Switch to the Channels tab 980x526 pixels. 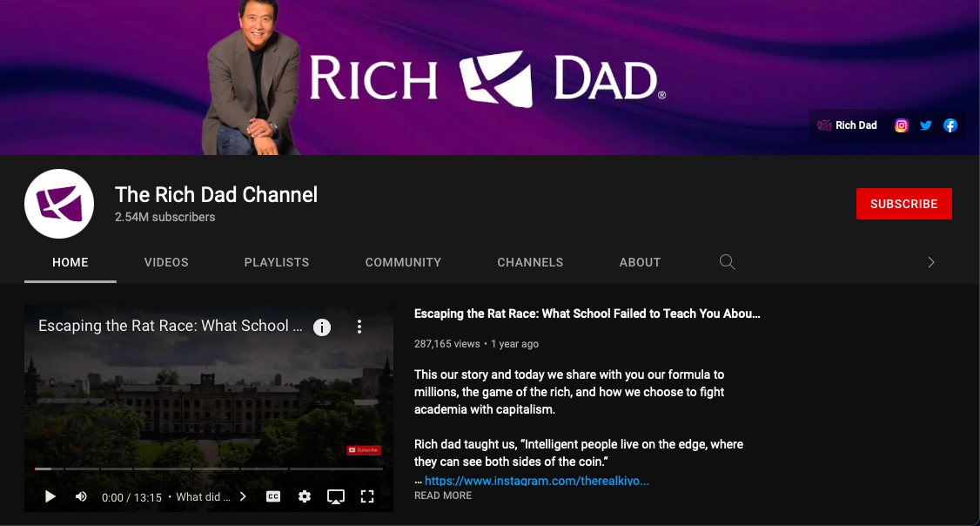coord(530,263)
